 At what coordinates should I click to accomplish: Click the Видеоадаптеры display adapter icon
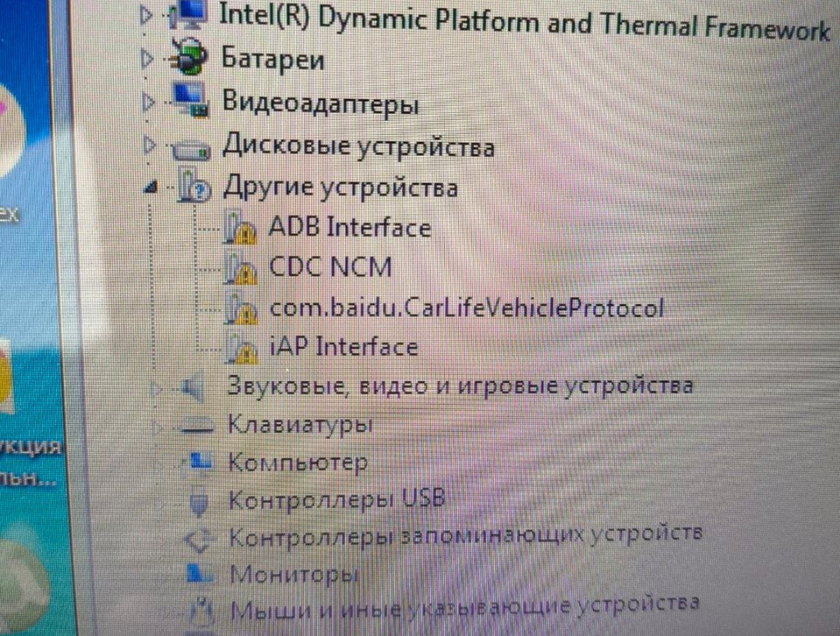191,100
